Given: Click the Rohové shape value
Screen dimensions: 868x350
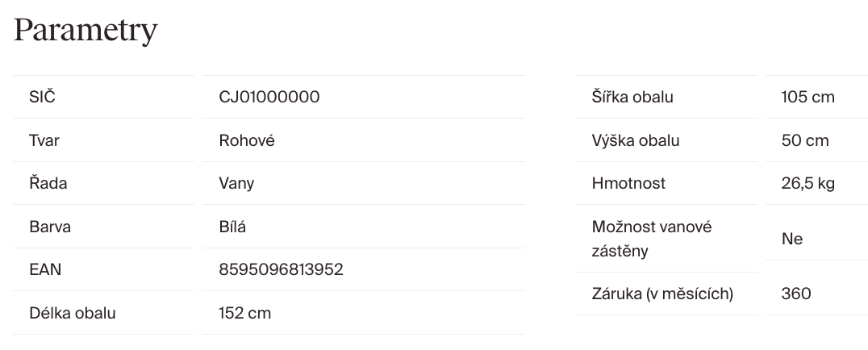Looking at the screenshot, I should pos(247,140).
